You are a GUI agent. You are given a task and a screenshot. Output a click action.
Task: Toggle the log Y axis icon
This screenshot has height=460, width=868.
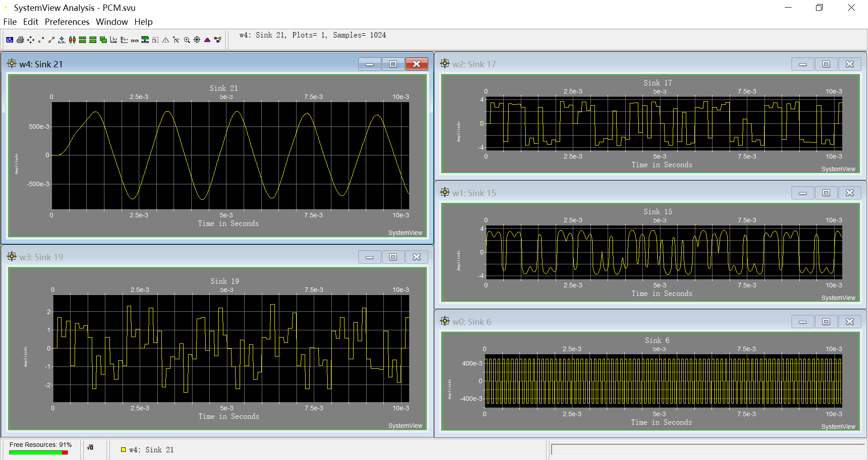(x=124, y=40)
